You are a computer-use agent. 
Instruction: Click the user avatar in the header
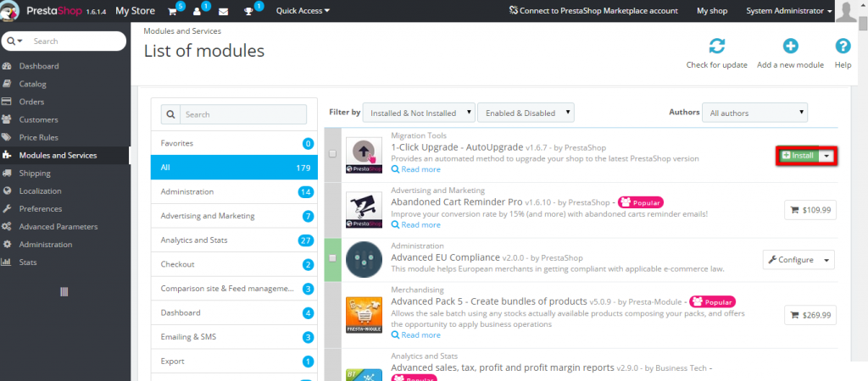coord(847,11)
